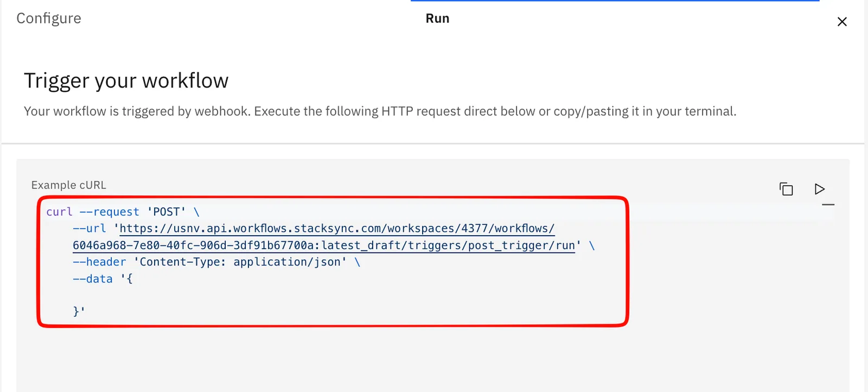This screenshot has height=392, width=868.
Task: Run the cURL request with play icon
Action: coord(819,189)
